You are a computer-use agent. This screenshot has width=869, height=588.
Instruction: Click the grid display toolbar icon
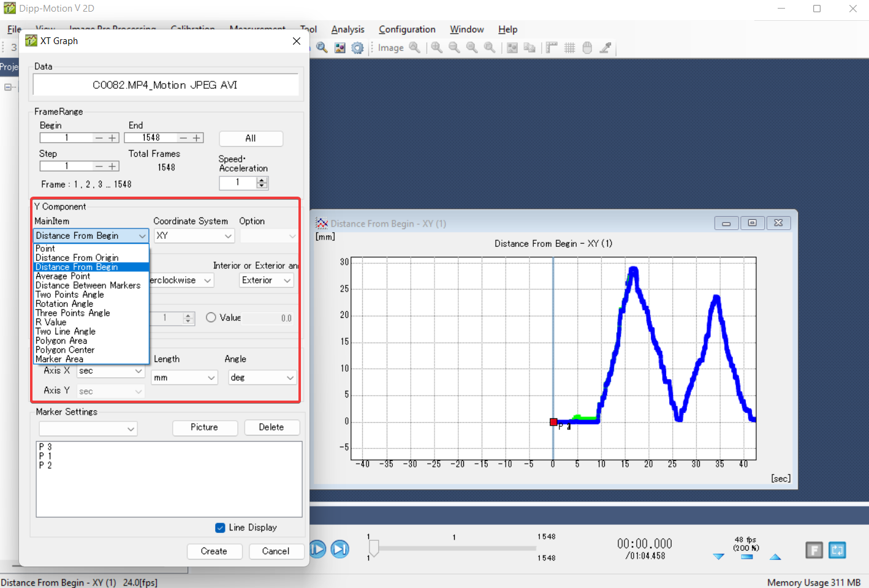pos(569,48)
